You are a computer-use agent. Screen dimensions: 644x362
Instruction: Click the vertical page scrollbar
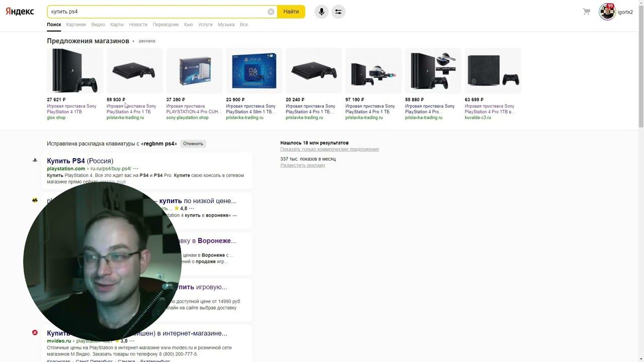pyautogui.click(x=641, y=65)
